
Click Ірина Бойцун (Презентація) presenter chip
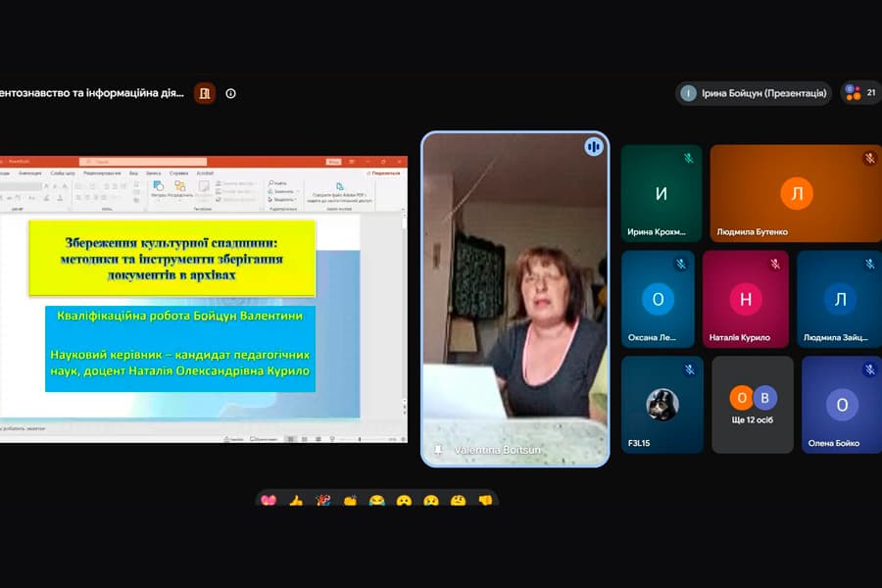coord(754,93)
